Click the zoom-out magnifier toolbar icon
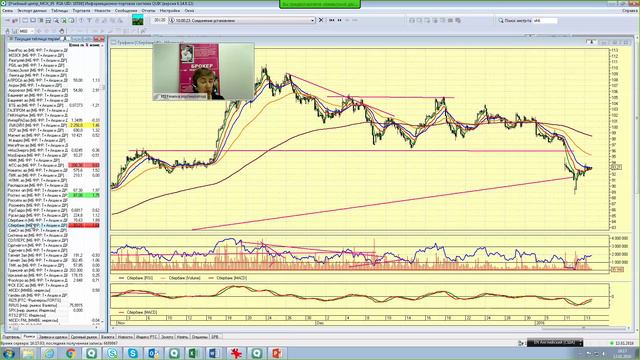The height and width of the screenshot is (360, 640). click(64, 20)
